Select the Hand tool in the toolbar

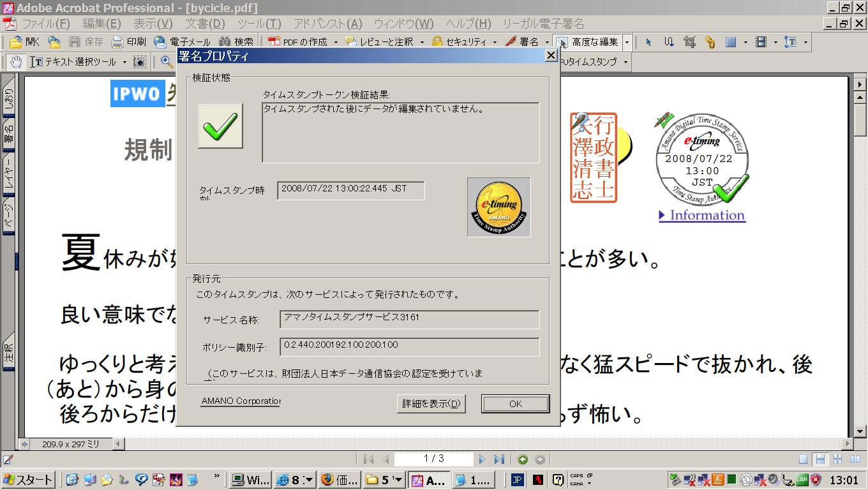coord(16,62)
